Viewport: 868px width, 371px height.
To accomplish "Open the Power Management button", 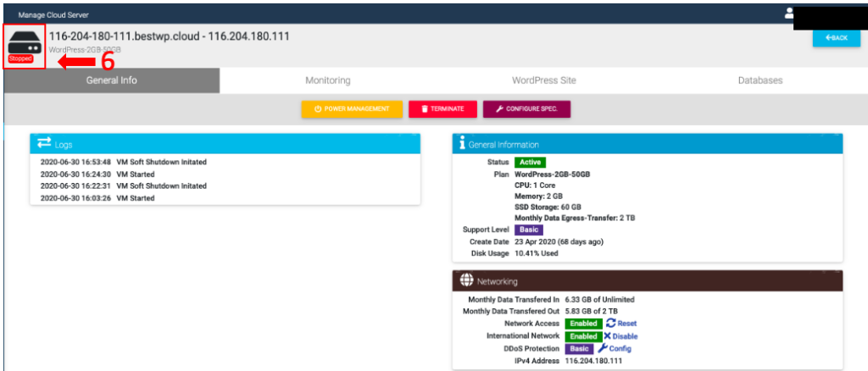I will (352, 109).
